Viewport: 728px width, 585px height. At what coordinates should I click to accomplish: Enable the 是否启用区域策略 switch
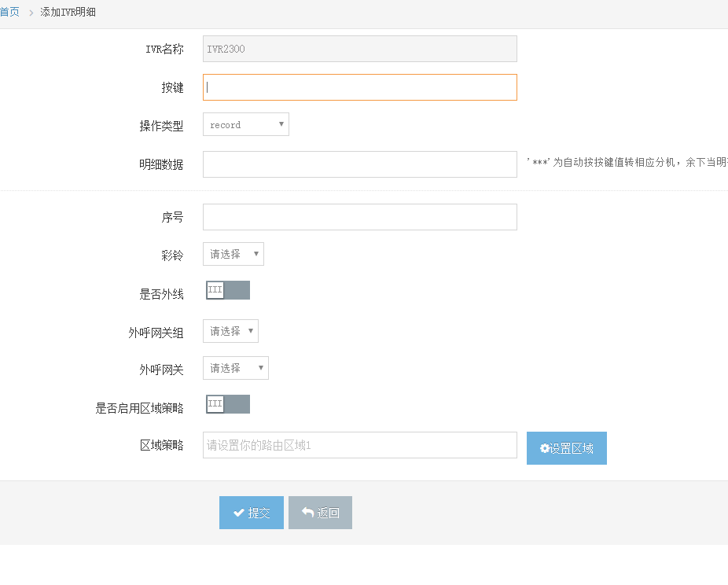point(227,404)
